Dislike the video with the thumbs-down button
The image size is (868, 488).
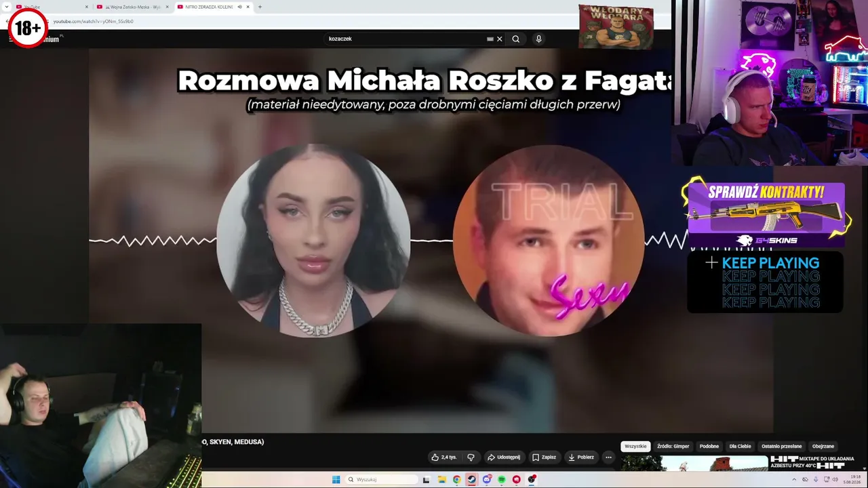coord(471,457)
